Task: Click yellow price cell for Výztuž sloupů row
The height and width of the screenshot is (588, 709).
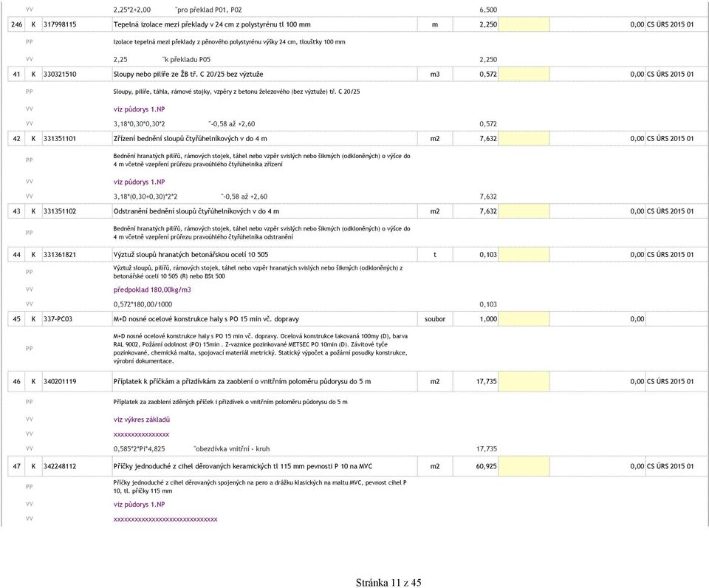Action: 524,255
